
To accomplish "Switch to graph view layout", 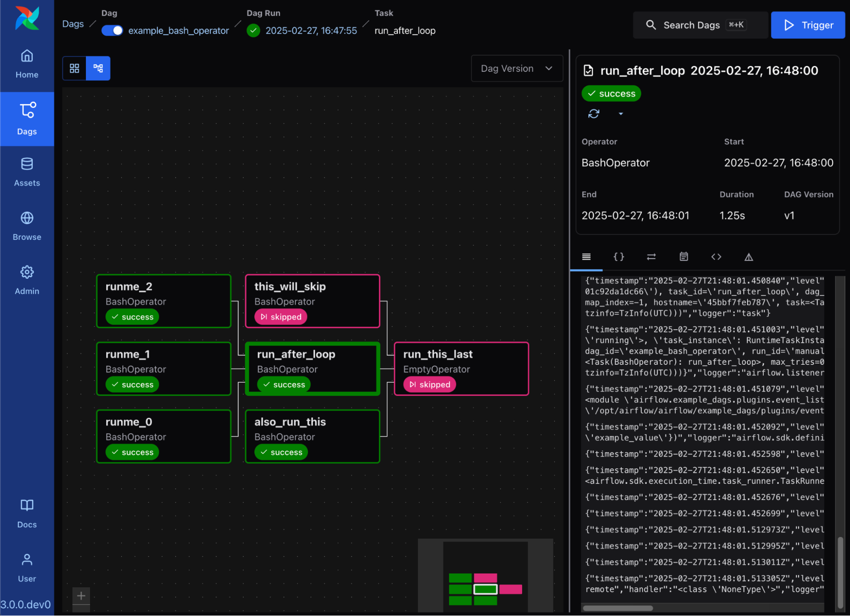I will [x=98, y=68].
